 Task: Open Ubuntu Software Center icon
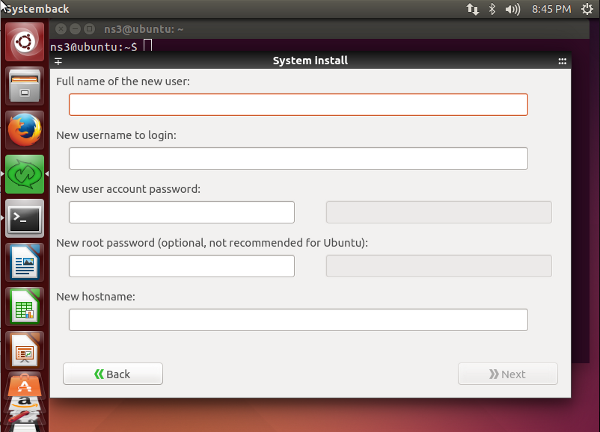24,386
